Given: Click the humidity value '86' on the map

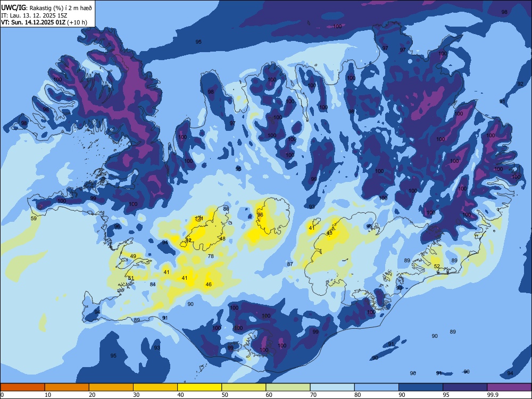Looking at the screenshot, I should (x=226, y=209).
